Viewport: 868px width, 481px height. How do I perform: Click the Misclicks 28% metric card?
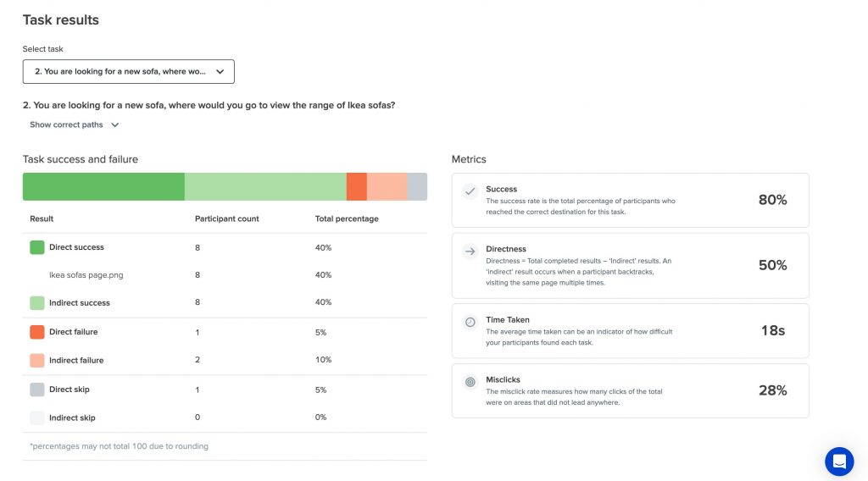point(630,390)
